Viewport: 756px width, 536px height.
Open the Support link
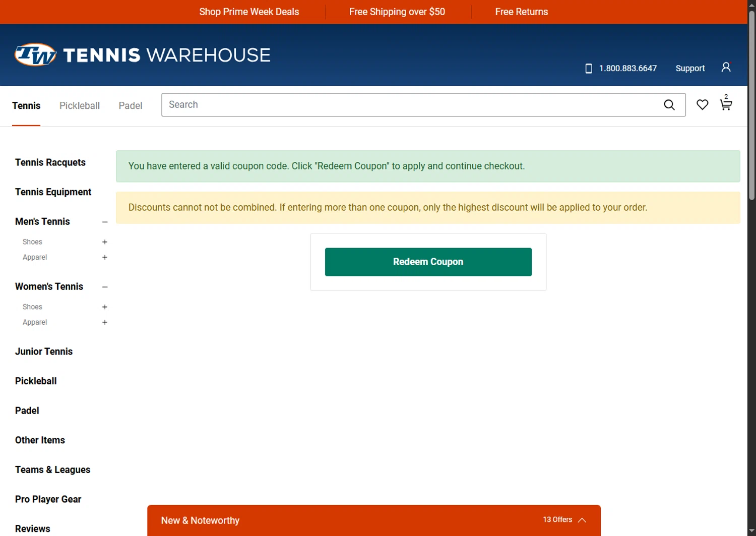point(690,68)
